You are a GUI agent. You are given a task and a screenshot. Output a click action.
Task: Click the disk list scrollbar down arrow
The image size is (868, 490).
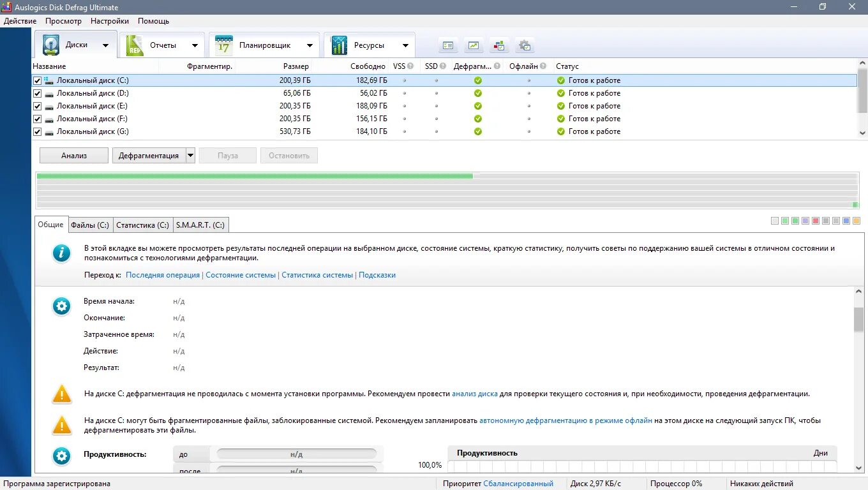point(862,133)
